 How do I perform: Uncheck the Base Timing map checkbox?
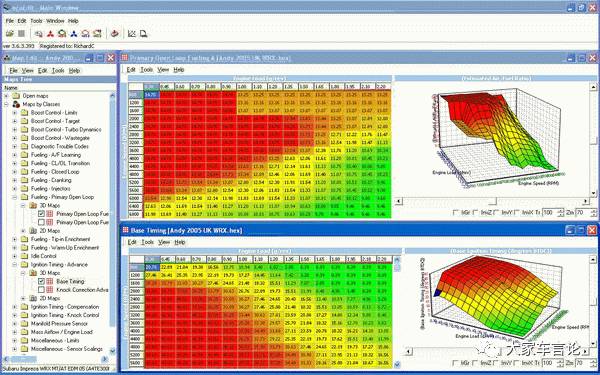41,281
